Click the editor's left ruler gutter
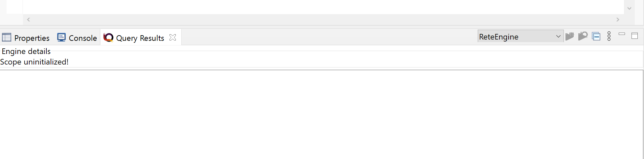Screen dimensions: 644x159 14,7
